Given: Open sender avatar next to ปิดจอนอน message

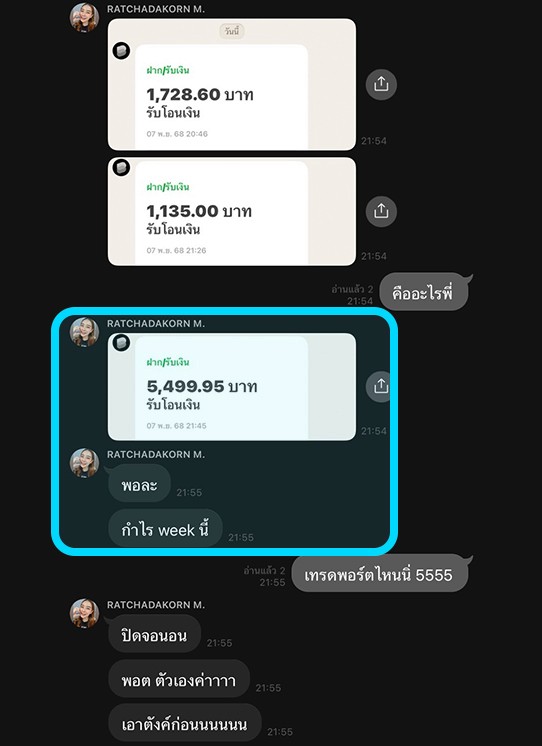Looking at the screenshot, I should pyautogui.click(x=84, y=613).
